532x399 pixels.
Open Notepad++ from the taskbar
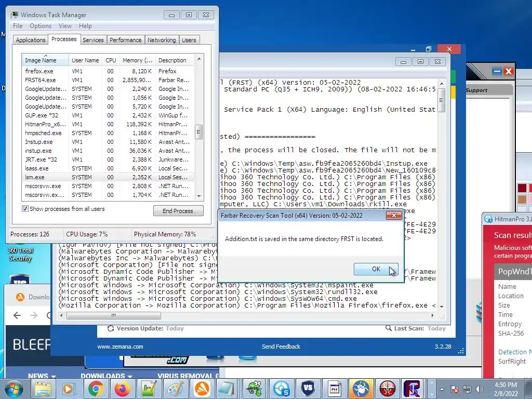tap(149, 389)
